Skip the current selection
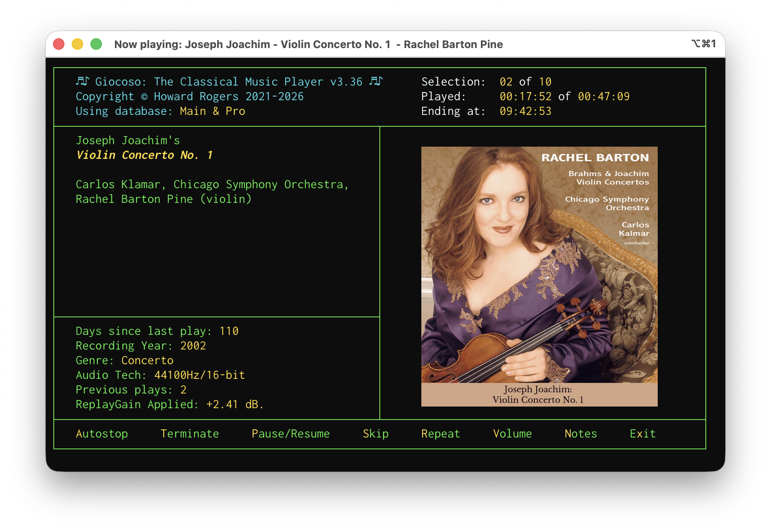The image size is (771, 532). pos(375,434)
